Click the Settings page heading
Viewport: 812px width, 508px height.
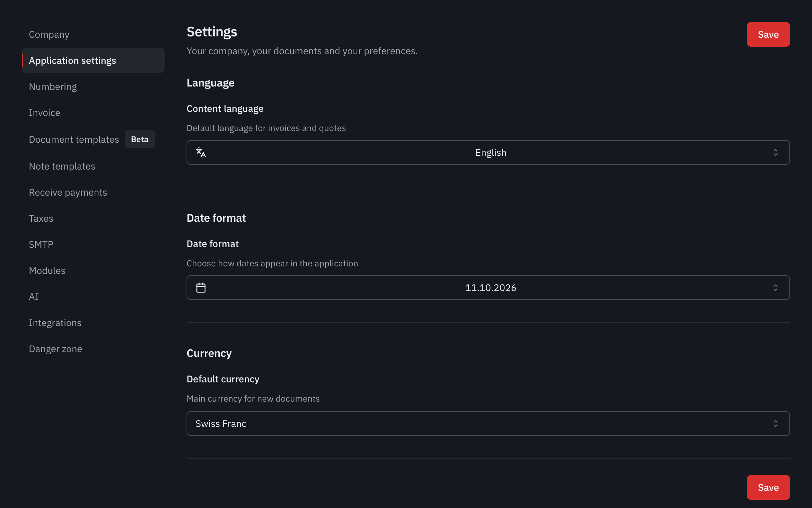click(x=212, y=32)
